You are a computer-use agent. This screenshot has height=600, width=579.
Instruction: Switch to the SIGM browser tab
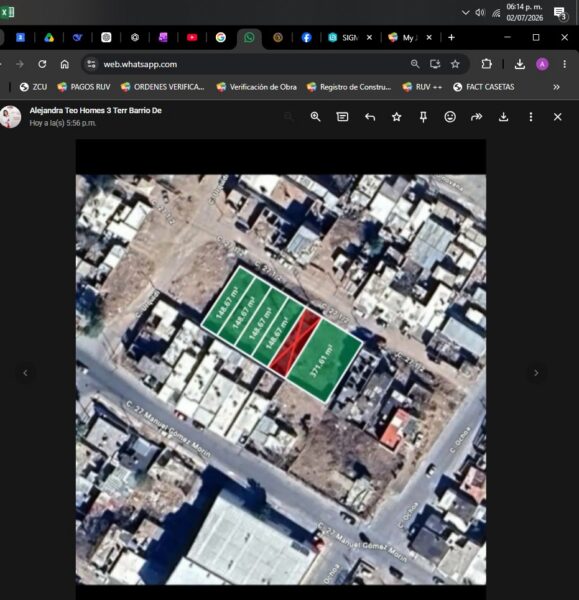pos(345,38)
